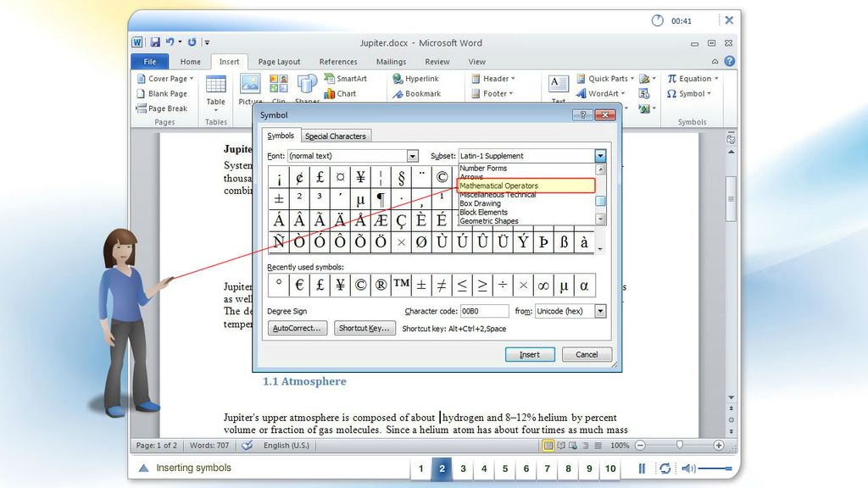Viewport: 868px width, 488px height.
Task: Insert a Blank Page
Action: (x=162, y=93)
